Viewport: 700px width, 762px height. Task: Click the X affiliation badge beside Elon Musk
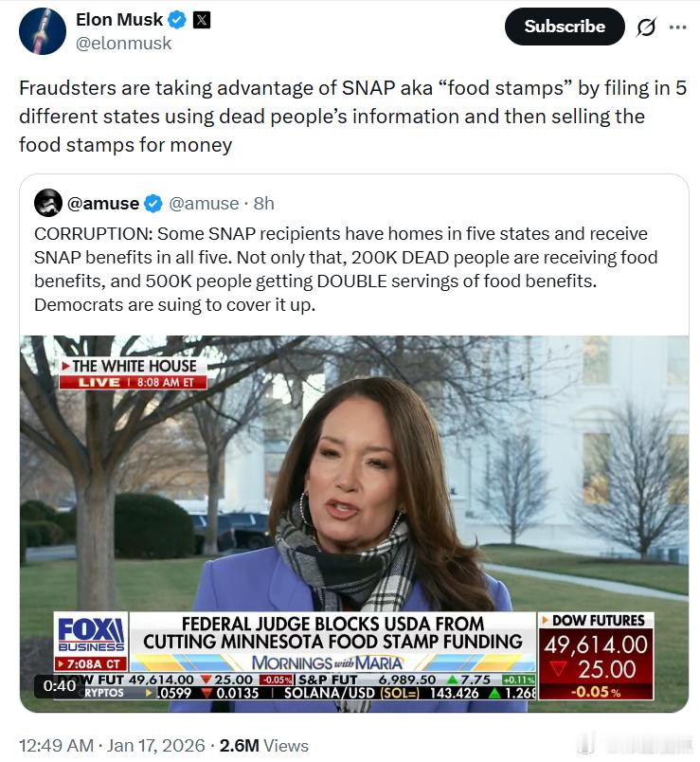(201, 18)
